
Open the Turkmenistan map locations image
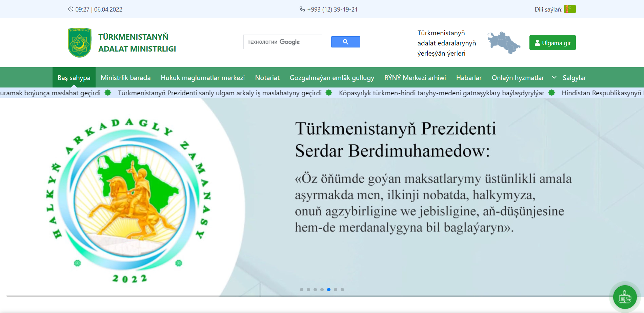(x=504, y=43)
